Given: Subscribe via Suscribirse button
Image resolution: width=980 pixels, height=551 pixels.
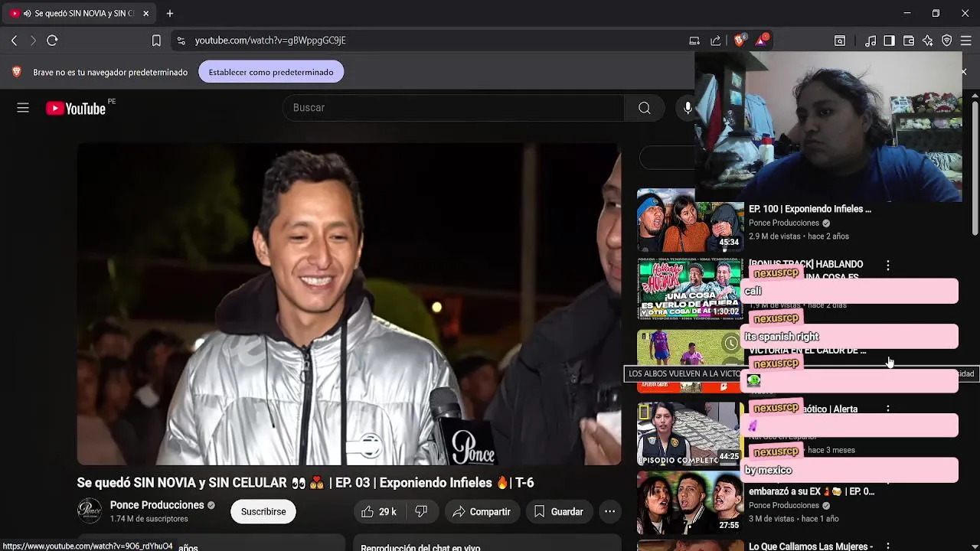Looking at the screenshot, I should 263,511.
